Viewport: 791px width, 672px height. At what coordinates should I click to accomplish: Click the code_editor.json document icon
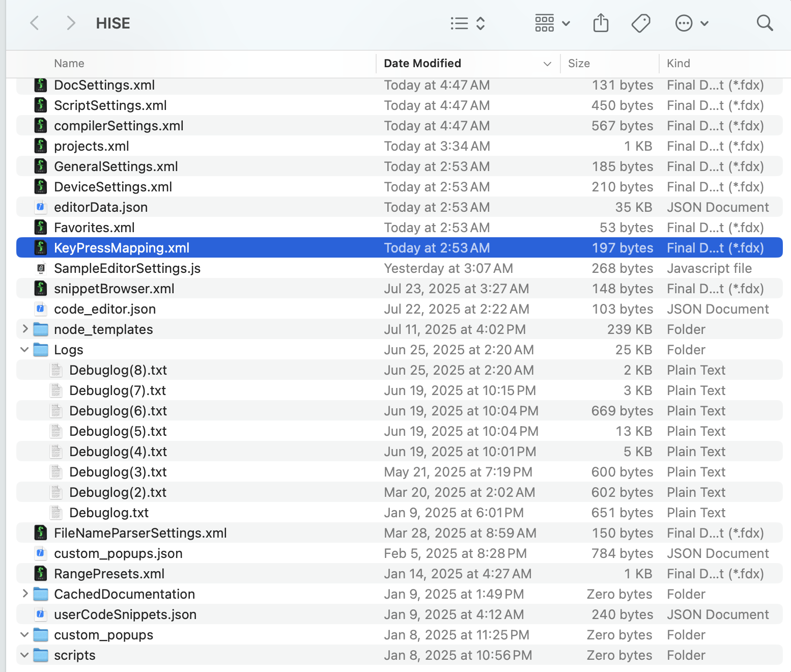pyautogui.click(x=41, y=309)
